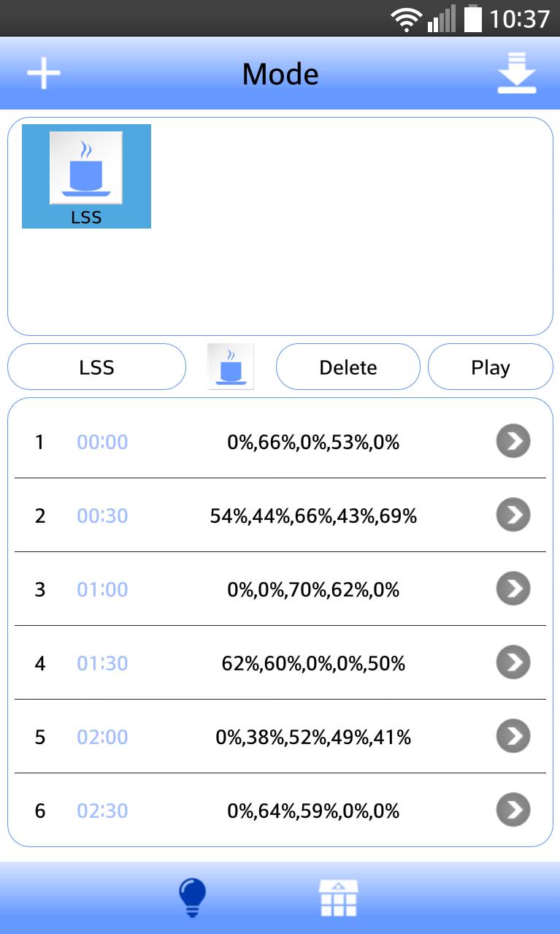Select values 0%,64%,59%,0%,0%
The image size is (560, 934).
coord(313,811)
